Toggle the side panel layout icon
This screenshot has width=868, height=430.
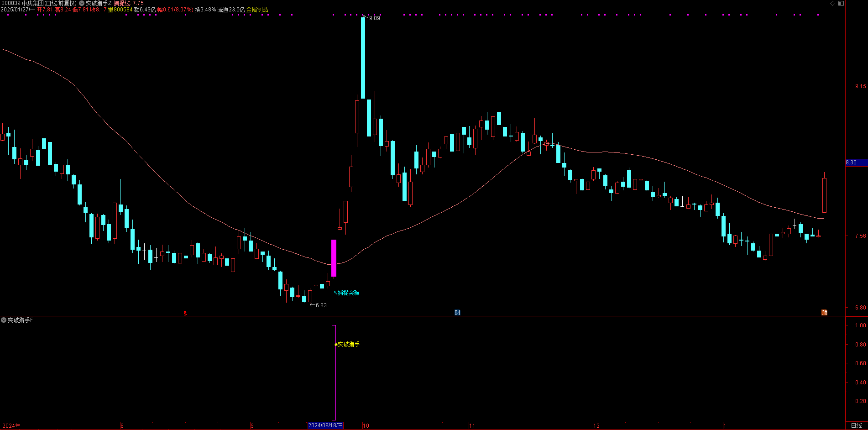(x=841, y=3)
